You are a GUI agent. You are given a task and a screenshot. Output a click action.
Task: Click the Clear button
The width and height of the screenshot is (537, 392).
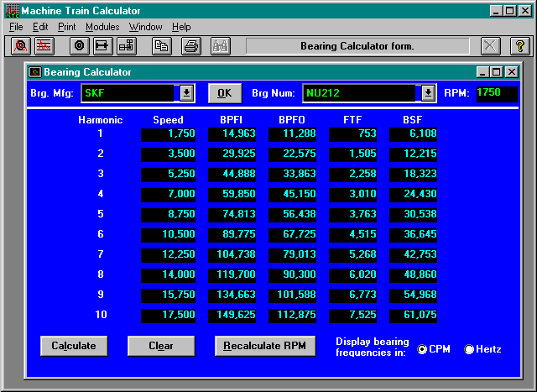[161, 346]
